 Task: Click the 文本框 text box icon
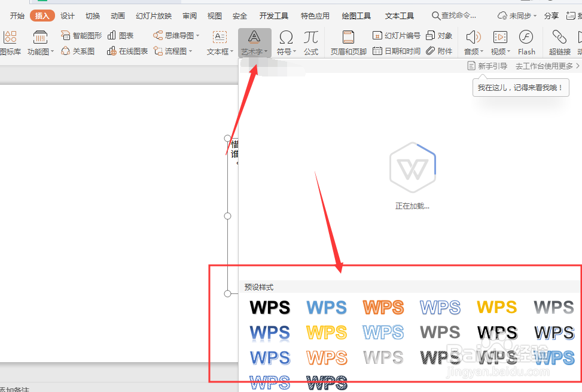220,37
